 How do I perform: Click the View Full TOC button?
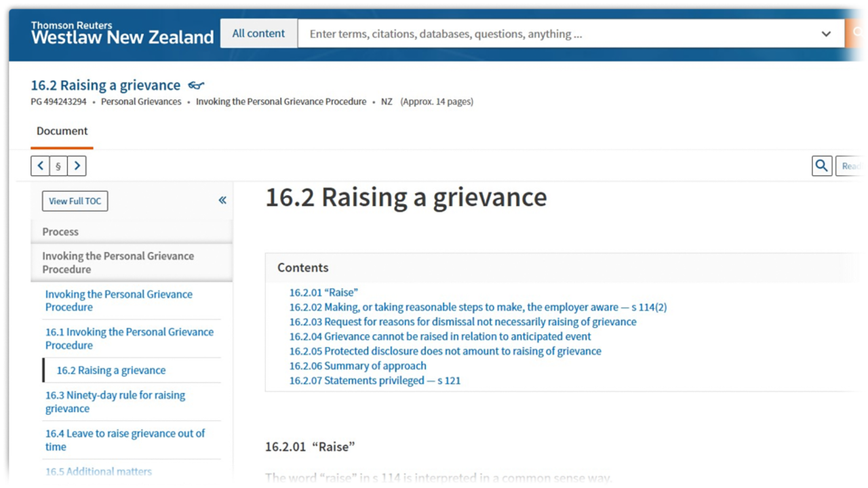[x=75, y=201]
